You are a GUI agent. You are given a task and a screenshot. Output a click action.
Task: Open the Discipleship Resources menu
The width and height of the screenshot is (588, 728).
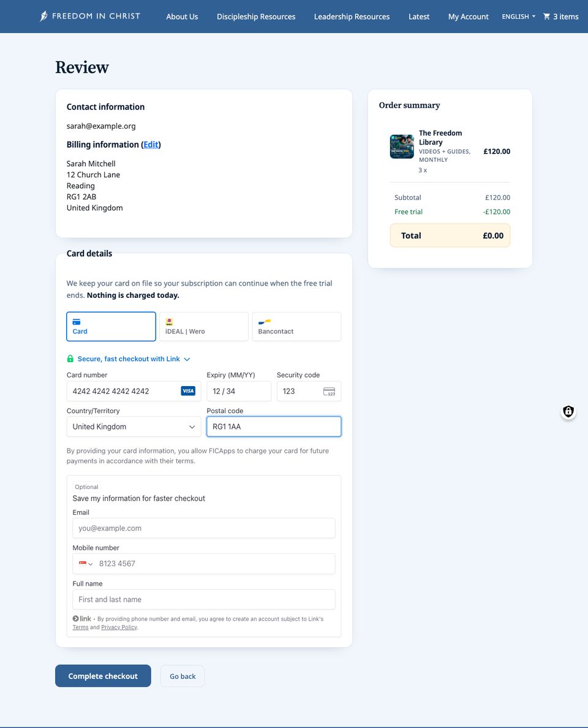coord(256,17)
